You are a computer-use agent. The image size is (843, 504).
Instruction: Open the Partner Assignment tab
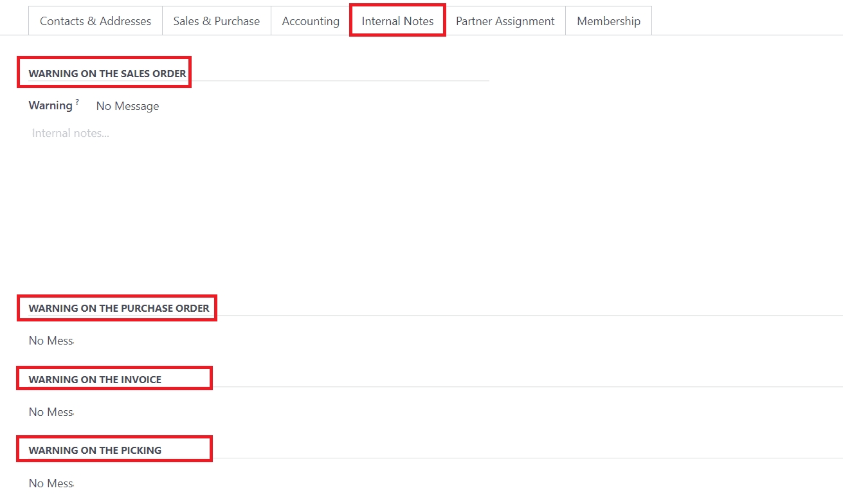pos(505,21)
